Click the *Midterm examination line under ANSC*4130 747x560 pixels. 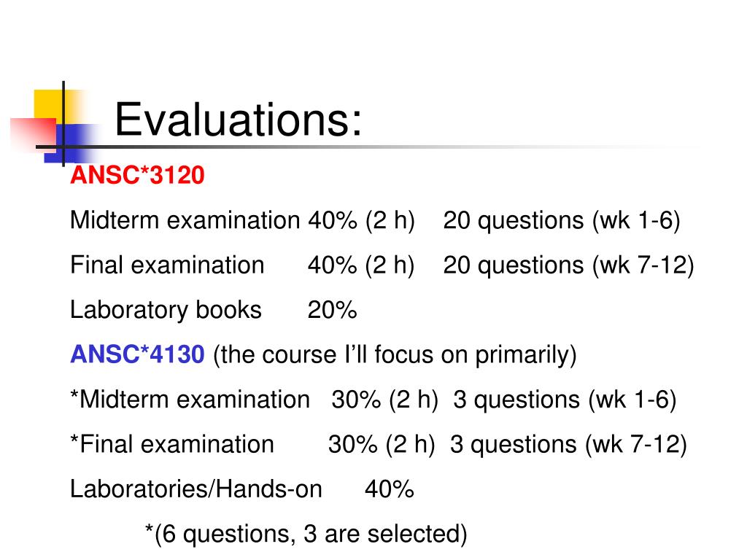pyautogui.click(x=373, y=400)
